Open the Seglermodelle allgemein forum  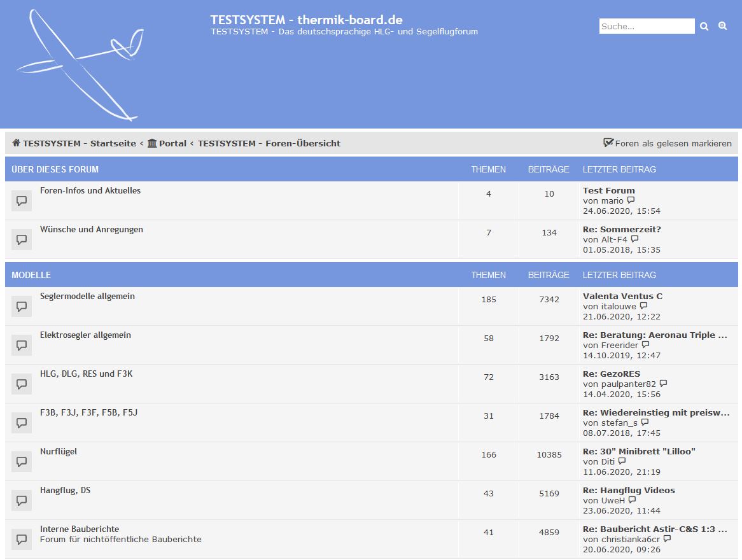(x=87, y=296)
